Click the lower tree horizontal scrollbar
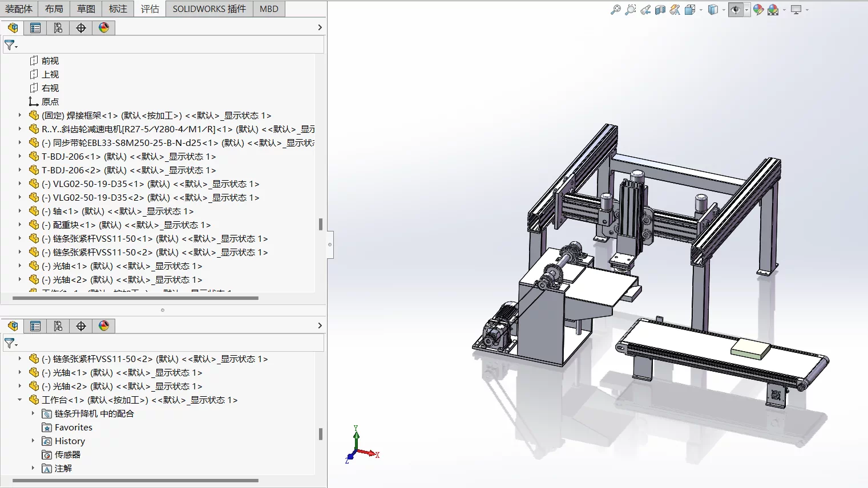The width and height of the screenshot is (868, 488). tap(136, 481)
